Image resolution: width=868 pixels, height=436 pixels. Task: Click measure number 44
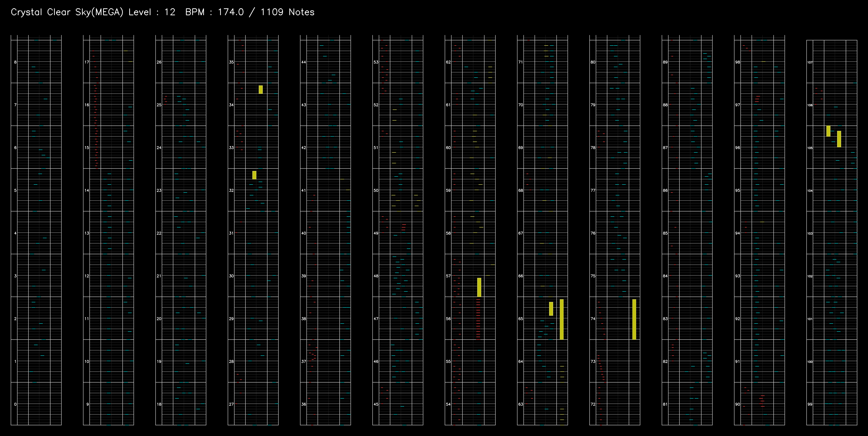(x=304, y=62)
